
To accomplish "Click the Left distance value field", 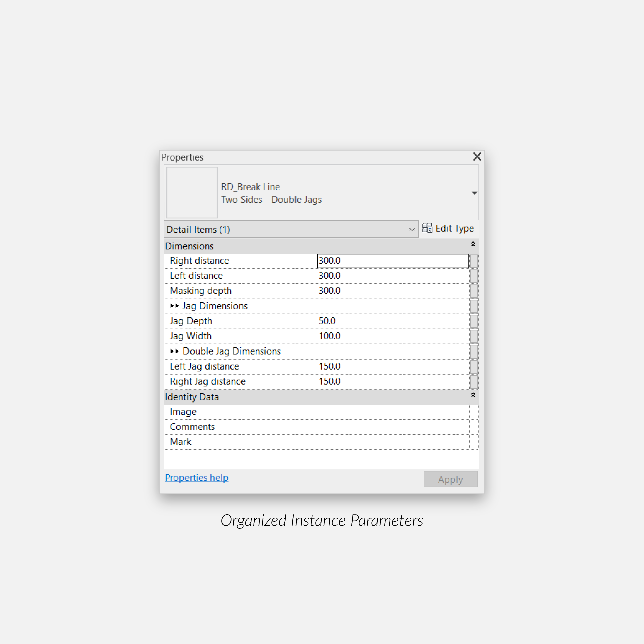I will tap(392, 276).
